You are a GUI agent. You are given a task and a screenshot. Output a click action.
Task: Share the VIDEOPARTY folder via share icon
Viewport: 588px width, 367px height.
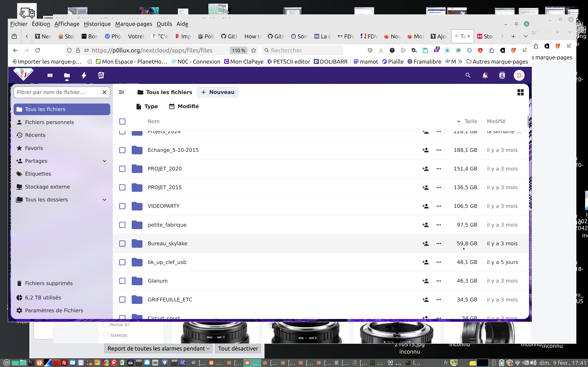425,206
